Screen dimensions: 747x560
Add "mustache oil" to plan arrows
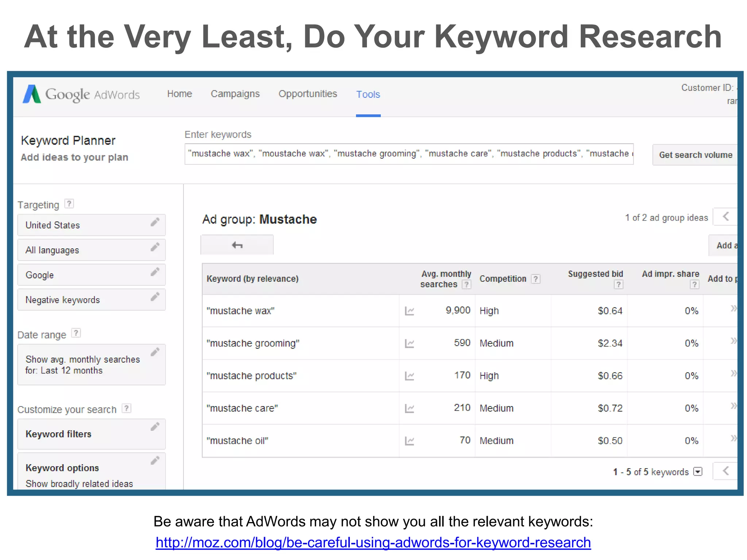click(x=734, y=438)
